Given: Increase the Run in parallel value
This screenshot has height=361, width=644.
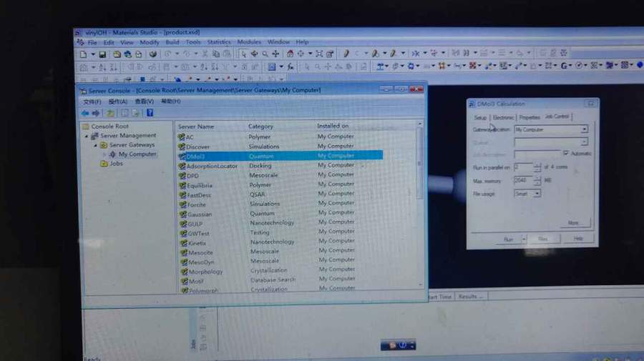Looking at the screenshot, I should 537,165.
